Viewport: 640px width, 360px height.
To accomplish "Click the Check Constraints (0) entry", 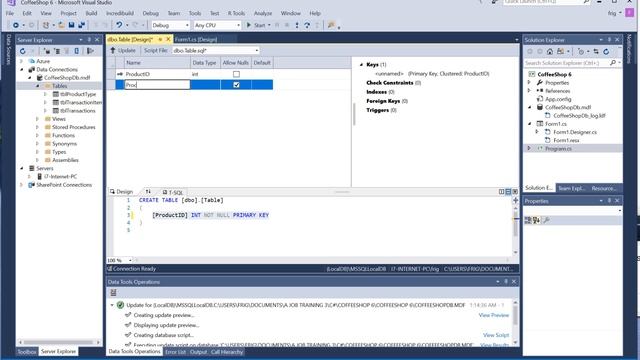I will [x=393, y=82].
